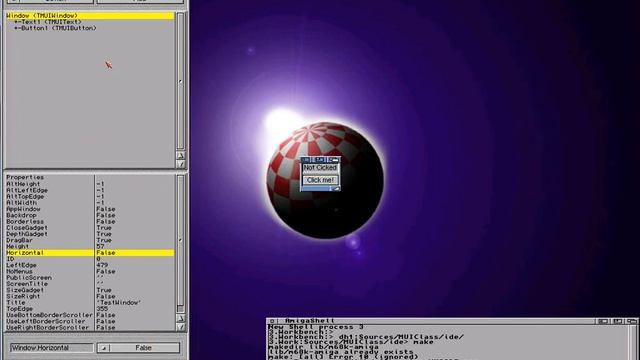The height and width of the screenshot is (360, 640).
Task: Select the AppWindow property row
Action: click(90, 209)
